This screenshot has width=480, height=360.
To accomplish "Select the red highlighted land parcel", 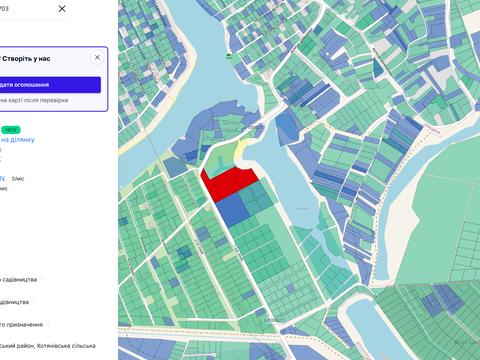I will [230, 184].
